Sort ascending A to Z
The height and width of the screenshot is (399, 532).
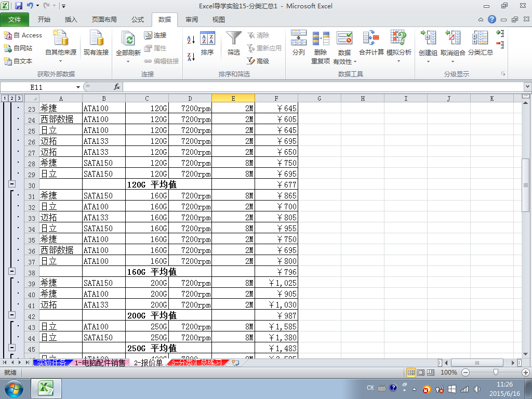click(x=191, y=39)
